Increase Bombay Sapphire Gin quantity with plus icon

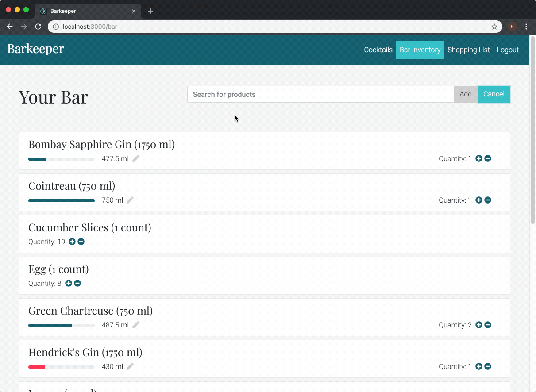coord(478,158)
